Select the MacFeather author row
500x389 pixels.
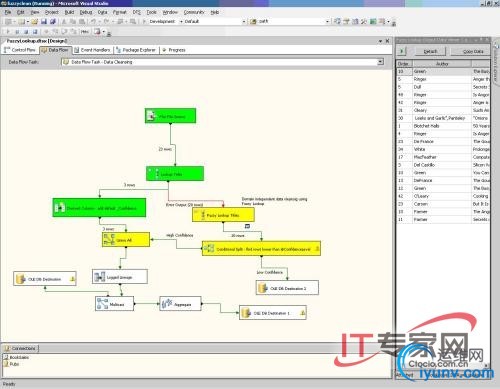tap(443, 157)
